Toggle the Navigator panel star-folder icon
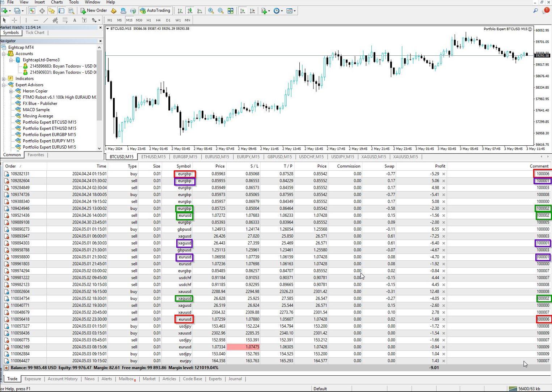The height and width of the screenshot is (392, 552). tap(52, 11)
